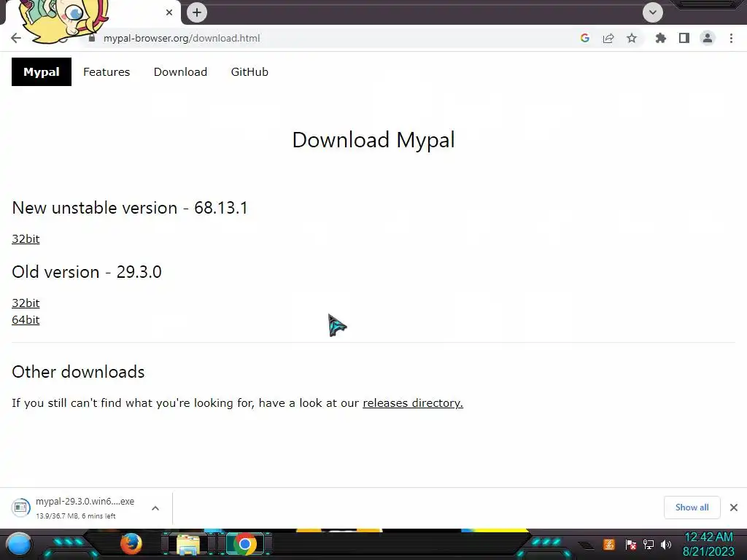Viewport: 747px width, 560px height.
Task: Close the current browser tab
Action: click(x=169, y=12)
